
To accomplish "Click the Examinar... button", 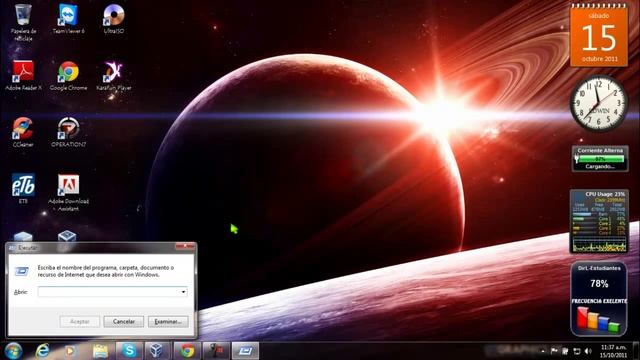I will 168,322.
